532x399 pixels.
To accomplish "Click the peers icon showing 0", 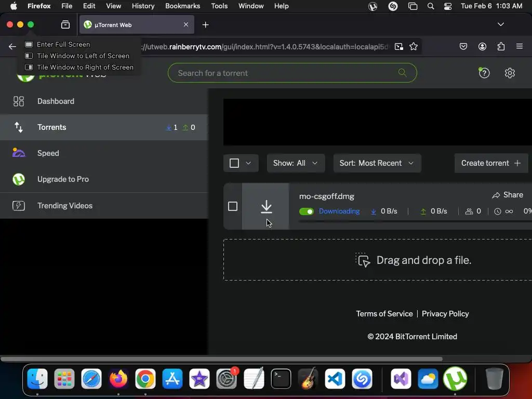I will point(469,211).
